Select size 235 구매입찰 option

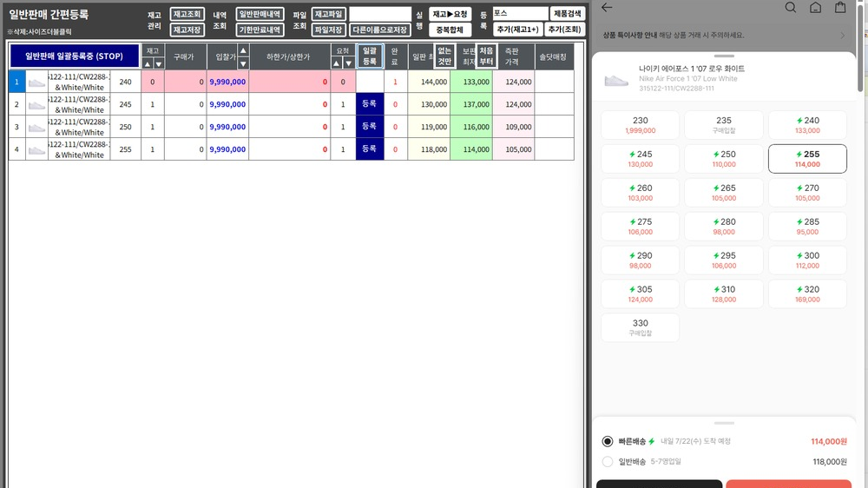click(x=724, y=125)
